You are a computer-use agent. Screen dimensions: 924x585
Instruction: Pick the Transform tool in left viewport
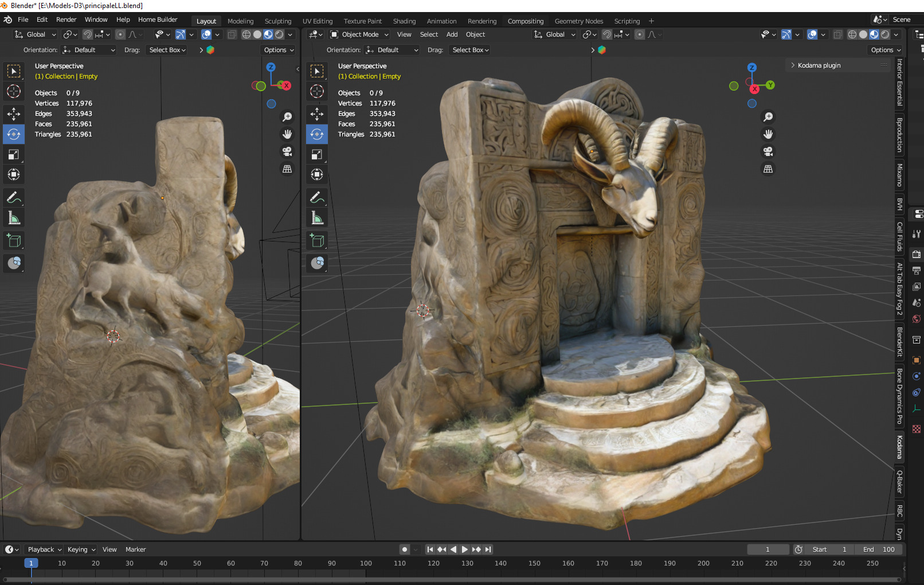coord(14,174)
